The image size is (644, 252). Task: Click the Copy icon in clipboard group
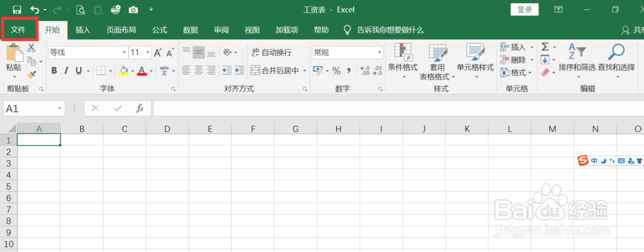32,62
